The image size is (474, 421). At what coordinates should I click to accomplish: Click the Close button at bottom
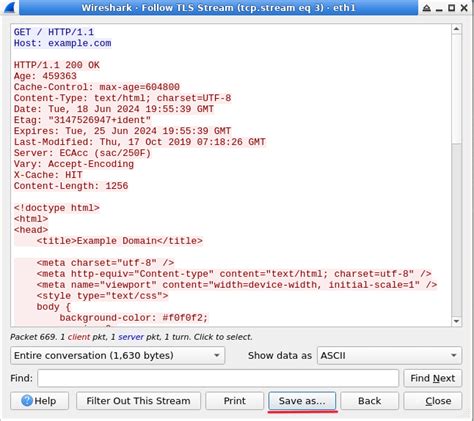tap(433, 401)
